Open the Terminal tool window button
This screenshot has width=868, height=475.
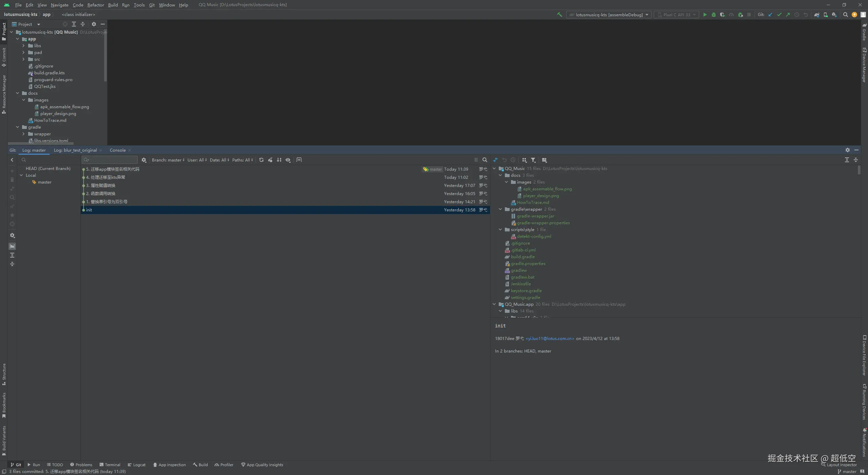click(x=110, y=464)
